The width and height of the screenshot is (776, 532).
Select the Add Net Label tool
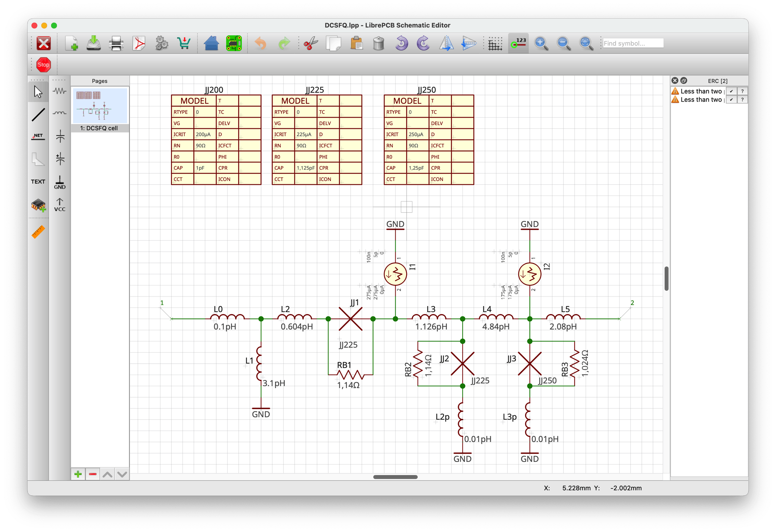38,137
